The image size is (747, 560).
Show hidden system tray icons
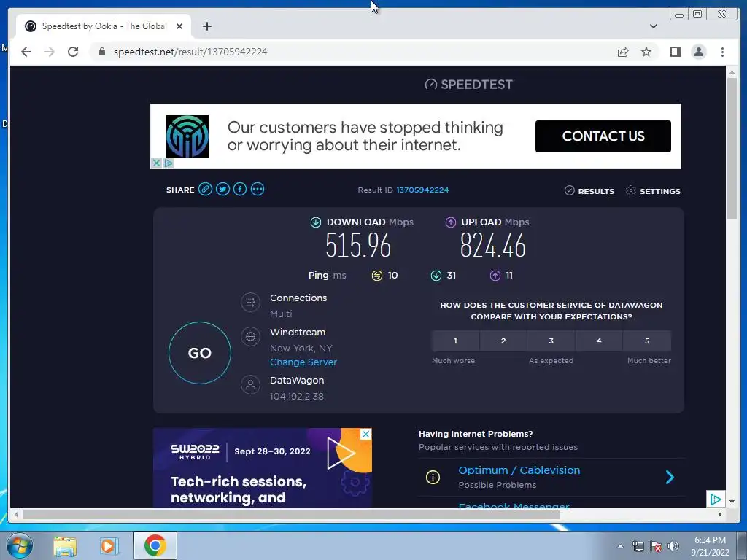(x=620, y=546)
